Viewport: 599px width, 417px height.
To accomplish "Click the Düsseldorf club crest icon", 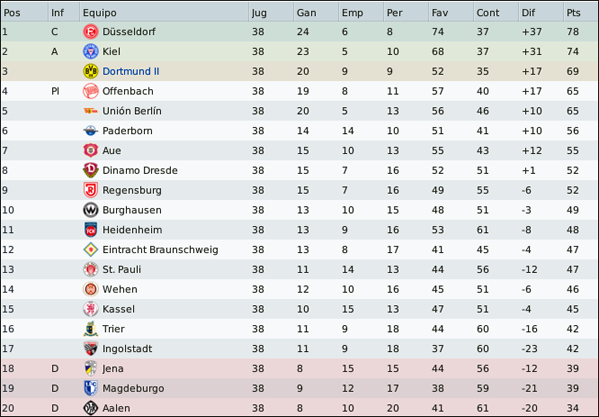I will (91, 32).
